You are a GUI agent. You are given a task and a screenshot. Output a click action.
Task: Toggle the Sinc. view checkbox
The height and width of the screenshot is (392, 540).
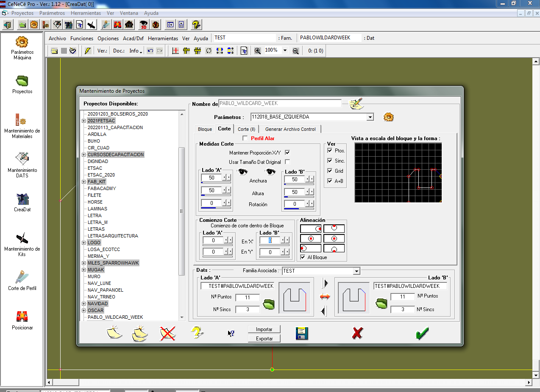click(x=330, y=160)
